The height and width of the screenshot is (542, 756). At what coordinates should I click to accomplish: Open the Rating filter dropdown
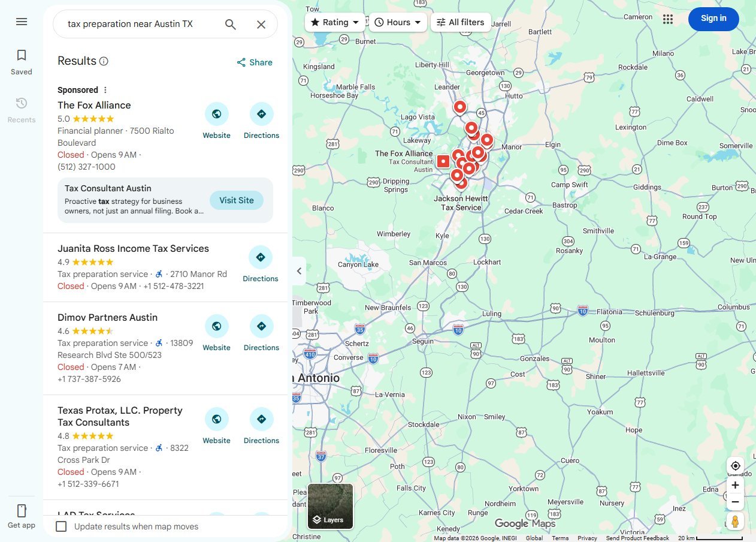(335, 22)
